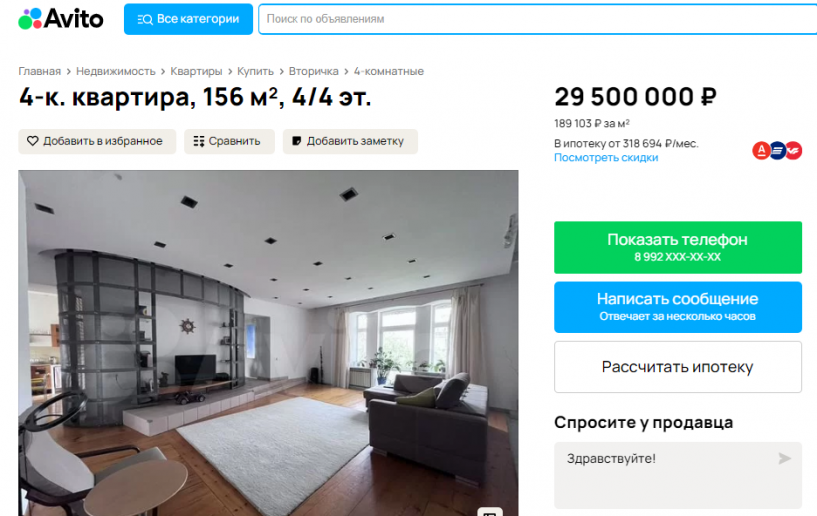Click Рассчитать ипотеку button

pos(678,367)
